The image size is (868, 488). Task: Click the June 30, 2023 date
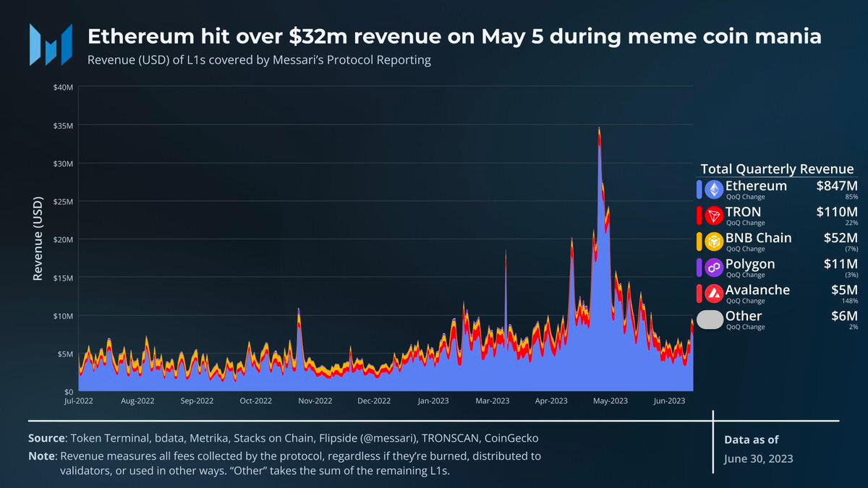point(759,458)
